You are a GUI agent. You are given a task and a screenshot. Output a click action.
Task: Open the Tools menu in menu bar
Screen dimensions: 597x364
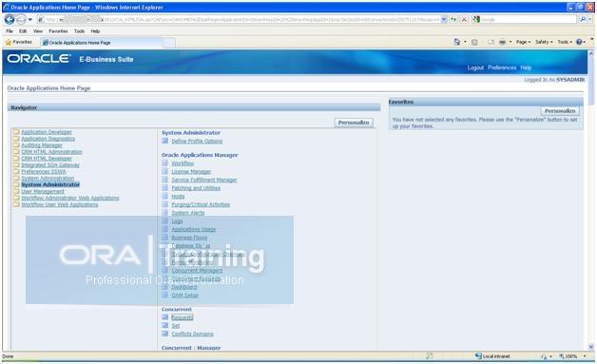point(79,31)
